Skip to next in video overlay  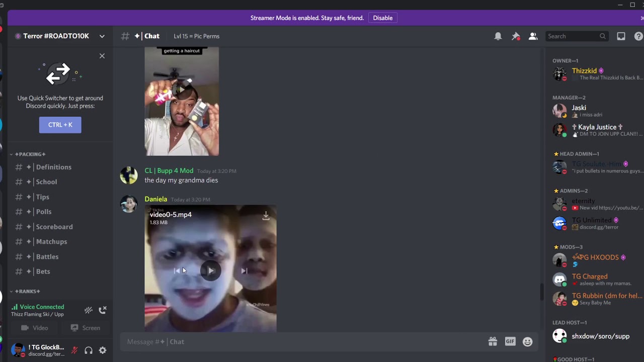(244, 271)
